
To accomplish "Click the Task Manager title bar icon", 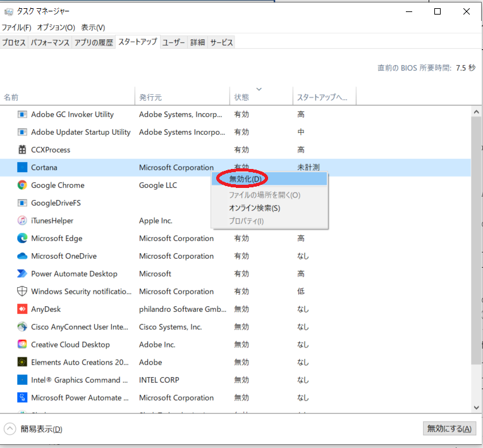I will 9,12.
